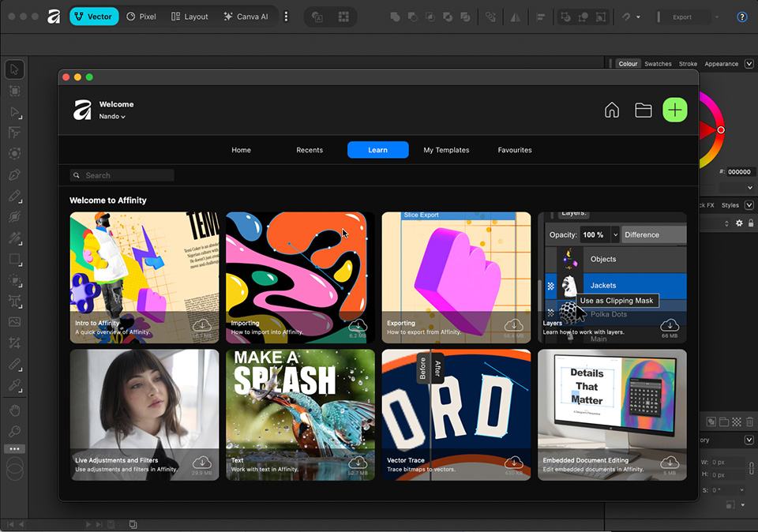
Task: Click the green plus new document button
Action: point(674,111)
